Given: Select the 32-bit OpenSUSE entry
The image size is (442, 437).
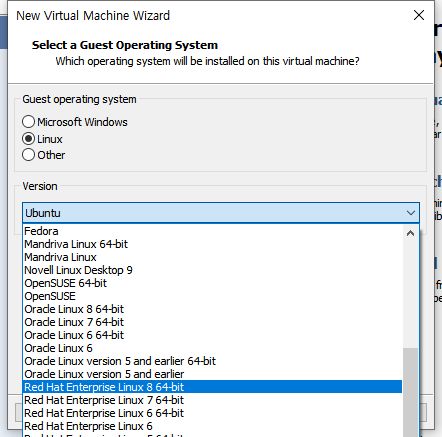Looking at the screenshot, I should point(212,296).
